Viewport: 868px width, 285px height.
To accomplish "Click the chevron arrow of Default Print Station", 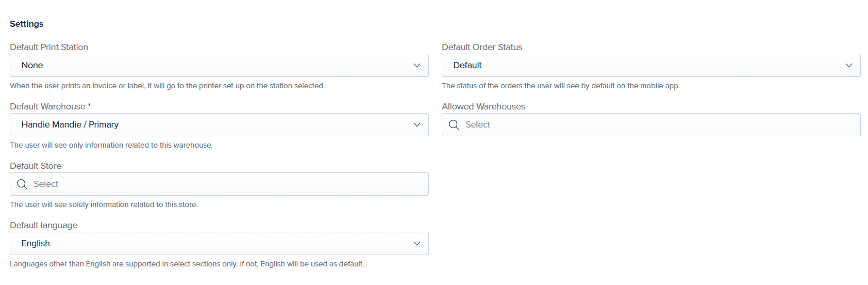I will tap(417, 66).
